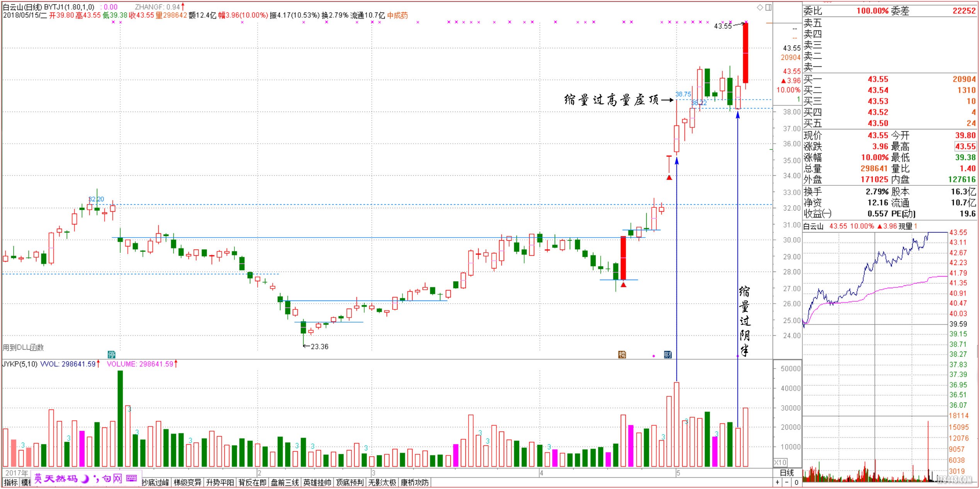Click the 买一 price 43.55
Viewport: 980px width, 489px height.
pos(878,79)
